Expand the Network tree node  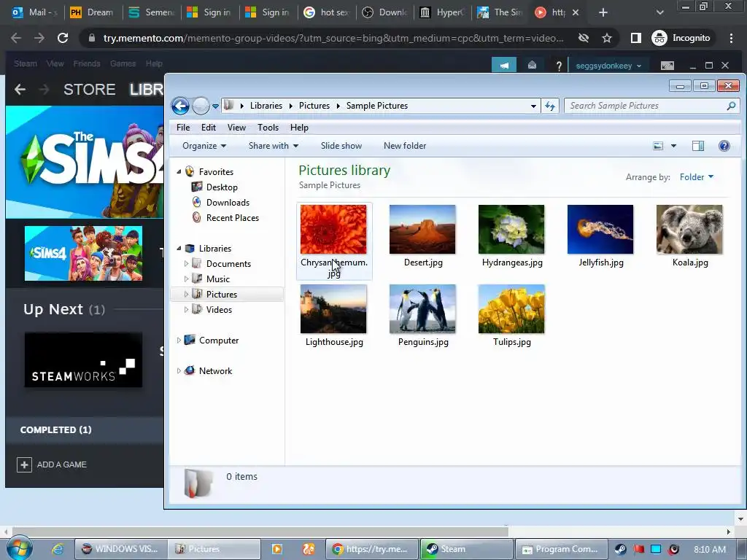pos(179,370)
